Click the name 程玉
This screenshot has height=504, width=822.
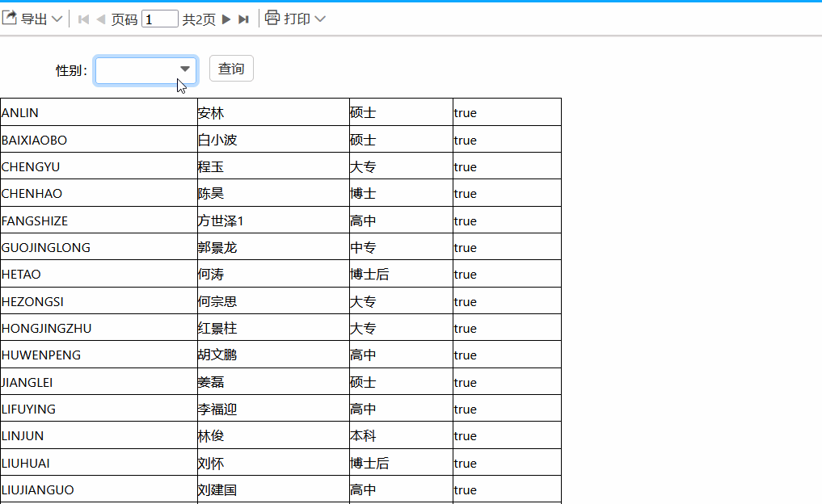click(211, 166)
